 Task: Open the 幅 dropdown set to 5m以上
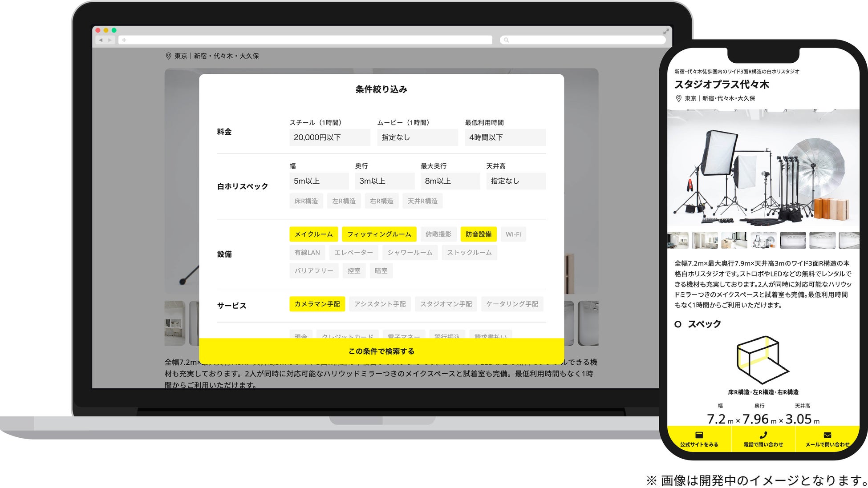click(x=319, y=181)
